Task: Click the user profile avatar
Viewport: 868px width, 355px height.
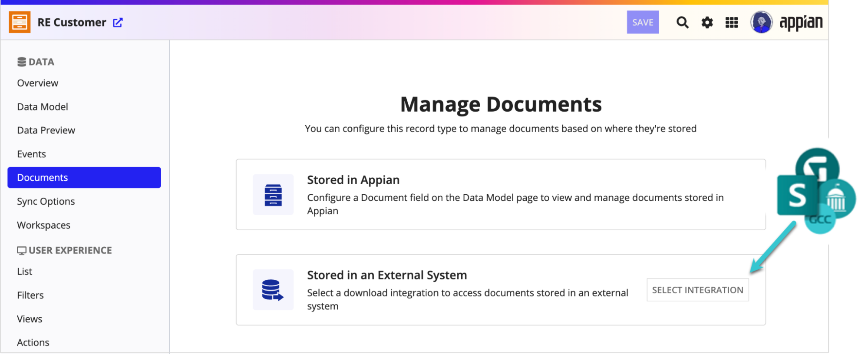Action: click(761, 22)
